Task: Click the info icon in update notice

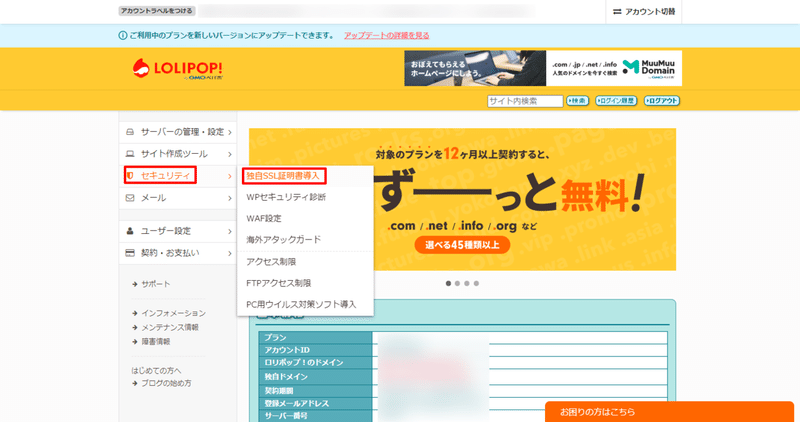Action: pos(122,35)
